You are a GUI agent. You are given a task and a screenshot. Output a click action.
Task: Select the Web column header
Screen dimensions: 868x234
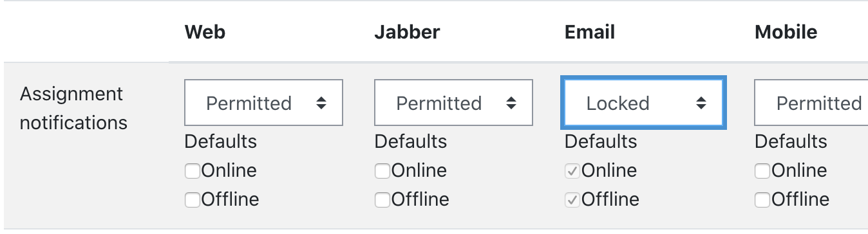point(205,32)
